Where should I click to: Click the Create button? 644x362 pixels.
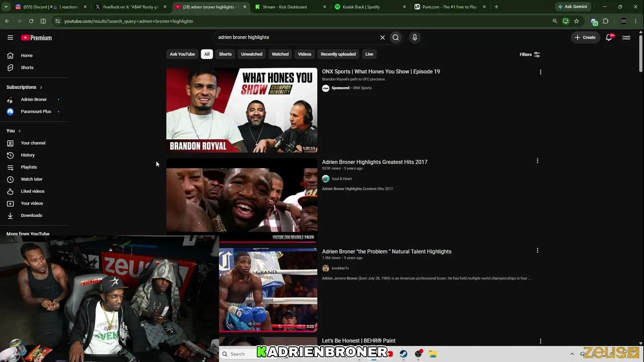(x=585, y=37)
